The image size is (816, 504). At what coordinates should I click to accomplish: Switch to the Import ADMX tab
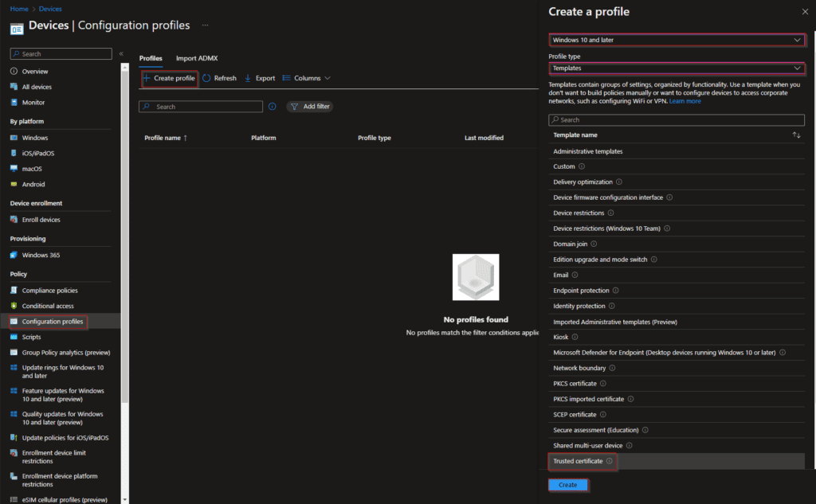click(x=197, y=58)
